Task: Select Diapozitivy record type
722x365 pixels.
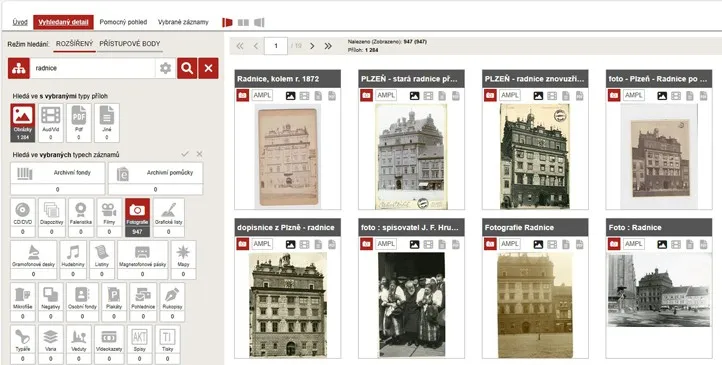Action: point(52,217)
